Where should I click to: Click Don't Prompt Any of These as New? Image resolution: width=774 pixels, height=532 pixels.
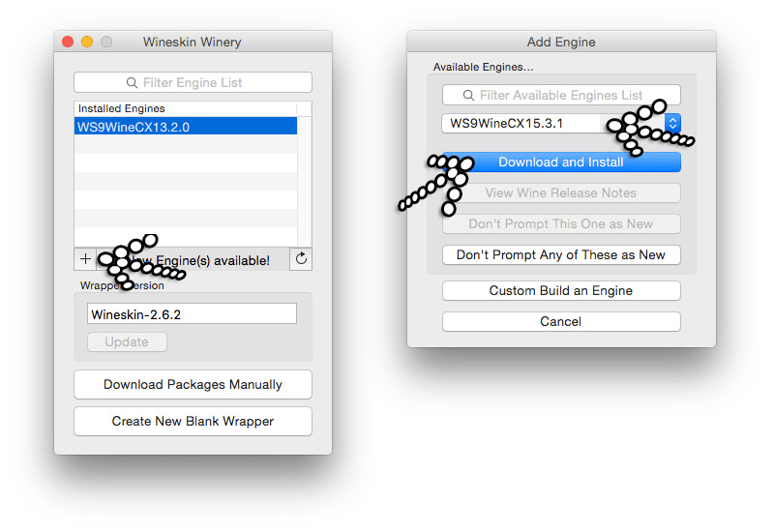coord(561,255)
